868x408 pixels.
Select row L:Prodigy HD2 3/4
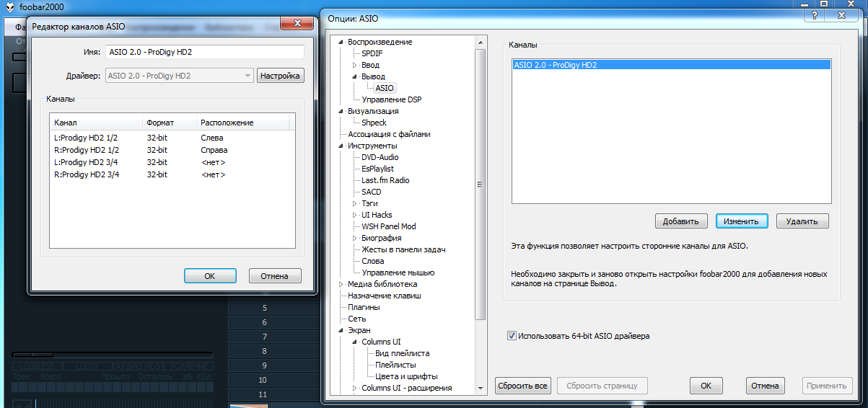[x=172, y=162]
